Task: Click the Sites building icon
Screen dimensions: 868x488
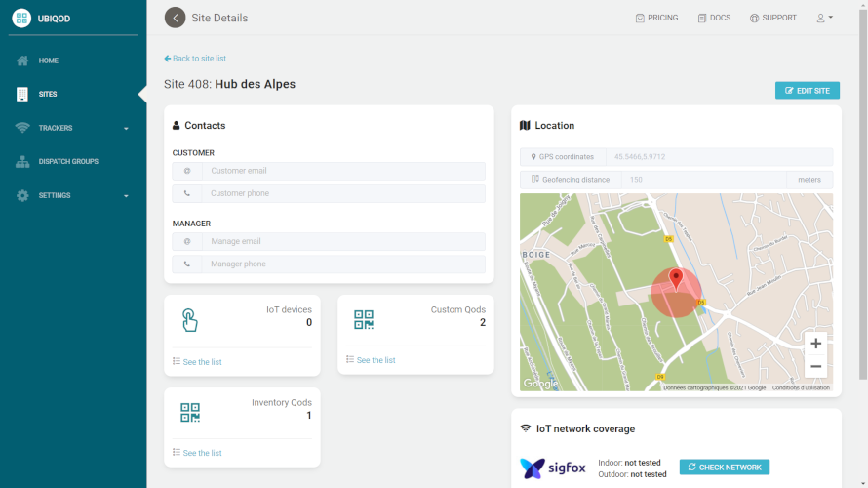Action: 22,94
